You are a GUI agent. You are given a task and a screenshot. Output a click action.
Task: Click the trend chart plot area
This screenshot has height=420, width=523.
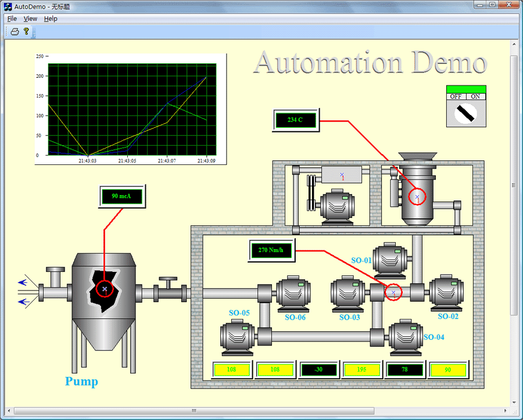point(132,109)
